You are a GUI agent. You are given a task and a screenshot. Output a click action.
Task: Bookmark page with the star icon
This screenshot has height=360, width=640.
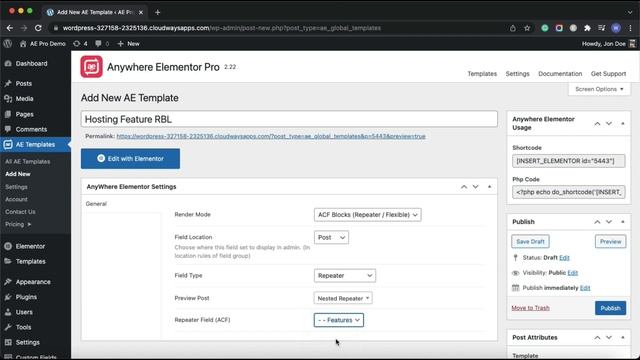527,28
